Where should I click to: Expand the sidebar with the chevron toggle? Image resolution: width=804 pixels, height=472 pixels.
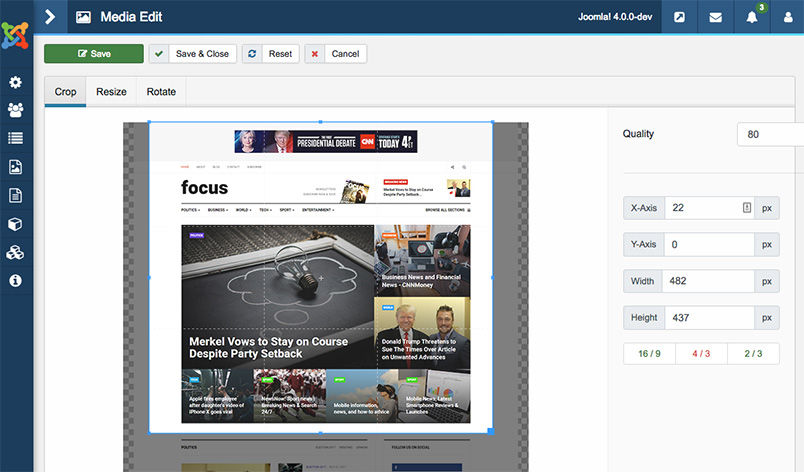click(50, 17)
